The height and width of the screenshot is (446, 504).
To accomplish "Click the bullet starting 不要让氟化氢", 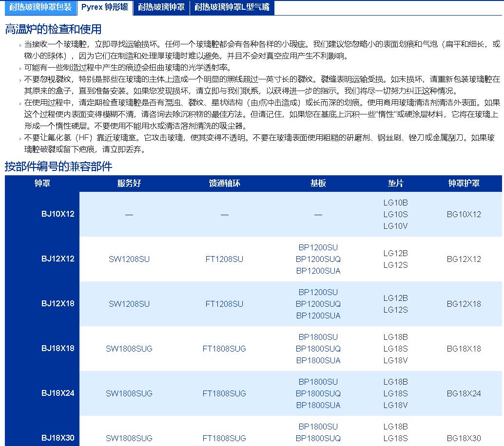I will coord(259,144).
